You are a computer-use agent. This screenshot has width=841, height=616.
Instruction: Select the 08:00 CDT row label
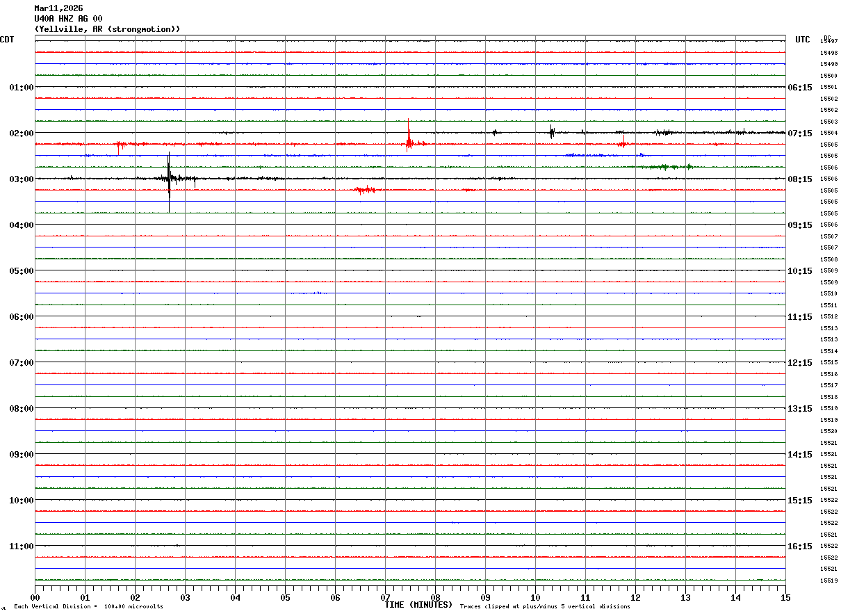click(22, 409)
